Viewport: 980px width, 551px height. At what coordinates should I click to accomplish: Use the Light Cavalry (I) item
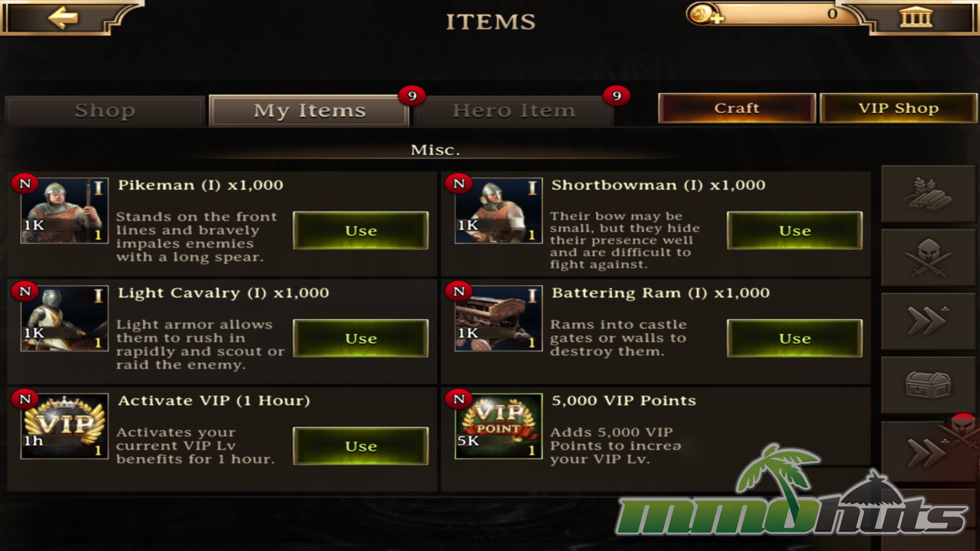(x=361, y=338)
